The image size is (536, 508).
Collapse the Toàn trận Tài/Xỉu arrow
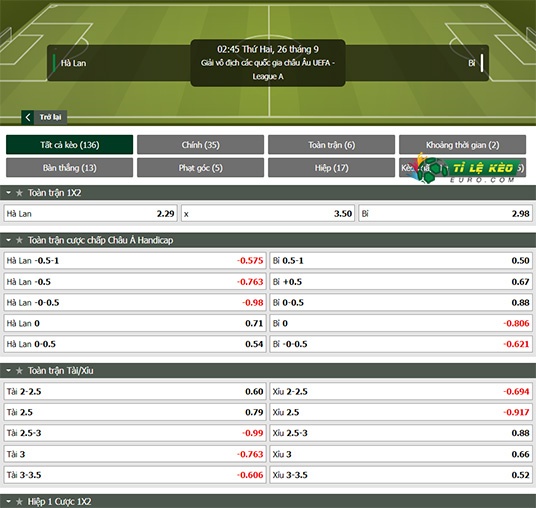[9, 371]
